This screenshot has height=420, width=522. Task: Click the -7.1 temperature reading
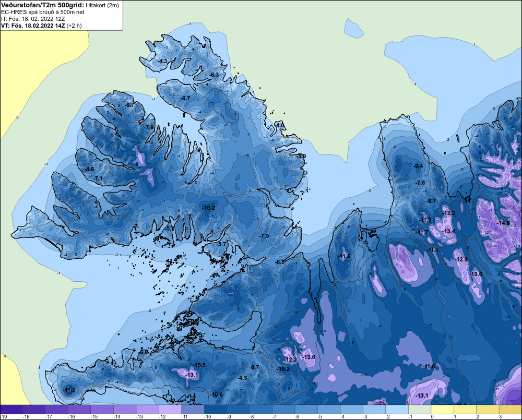pyautogui.click(x=99, y=179)
